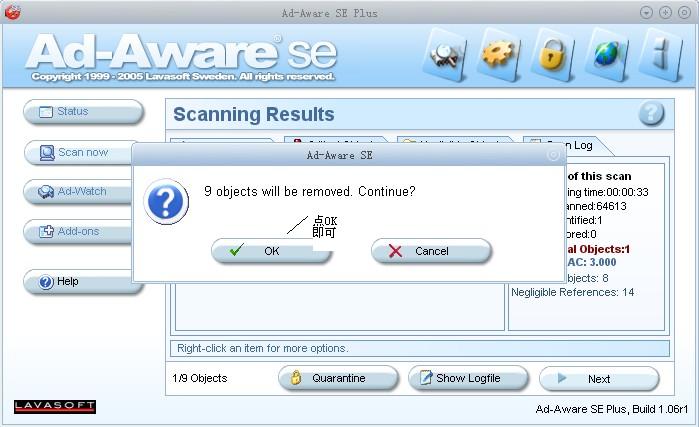Open quarantine via the padlock icon
The image size is (699, 427).
[552, 55]
